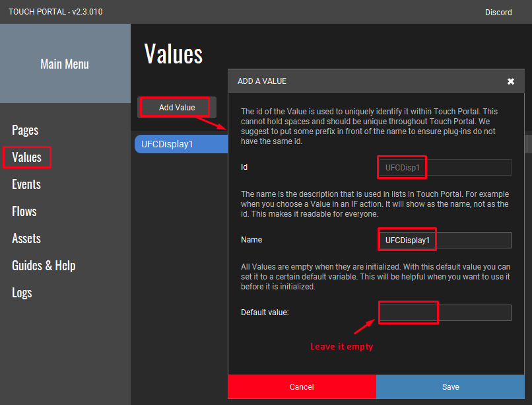Navigate to Flows
Screen dimensions: 532x405
click(24, 211)
